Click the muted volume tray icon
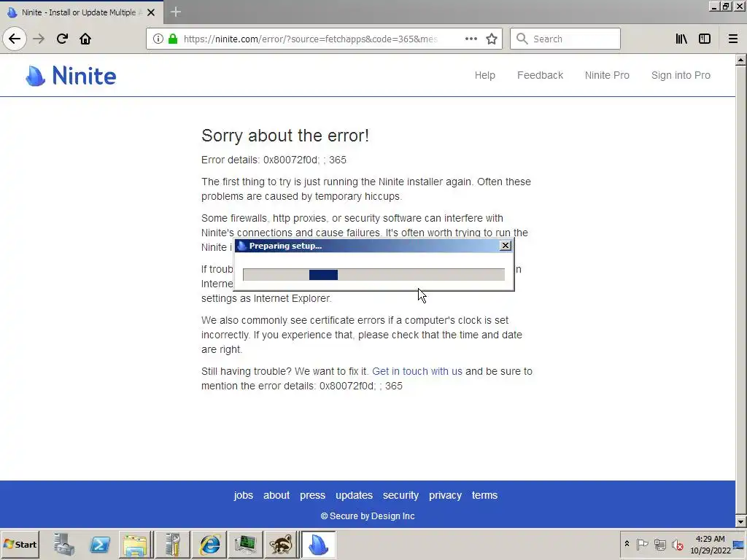 coord(677,544)
